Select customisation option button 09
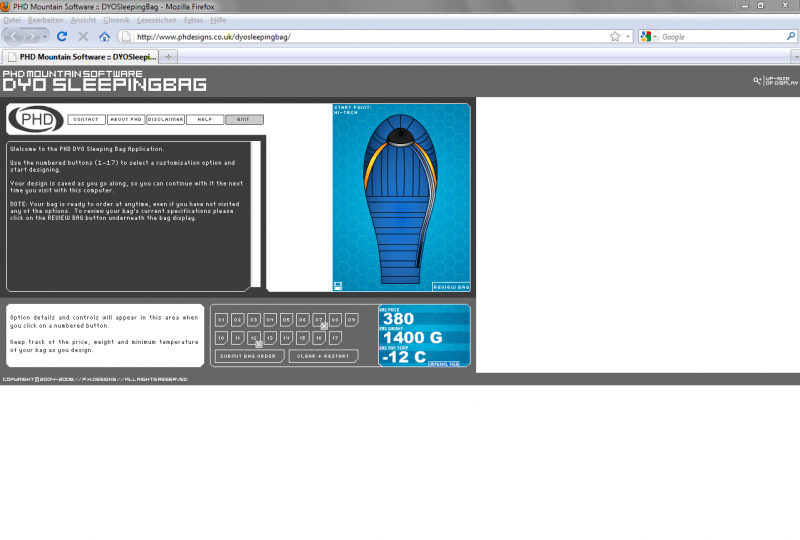Viewport: 800px width, 540px height. click(352, 320)
